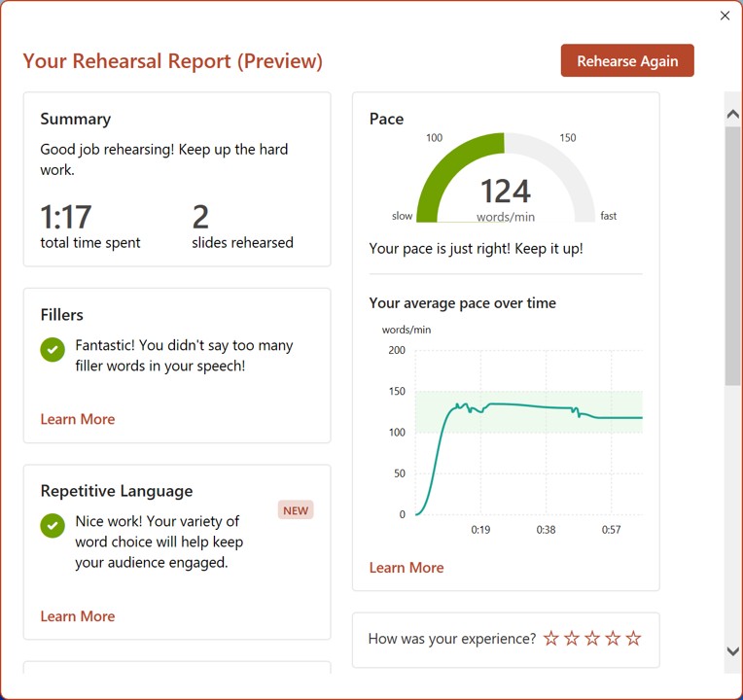The width and height of the screenshot is (743, 700).
Task: Choose the third rating star
Action: 592,639
